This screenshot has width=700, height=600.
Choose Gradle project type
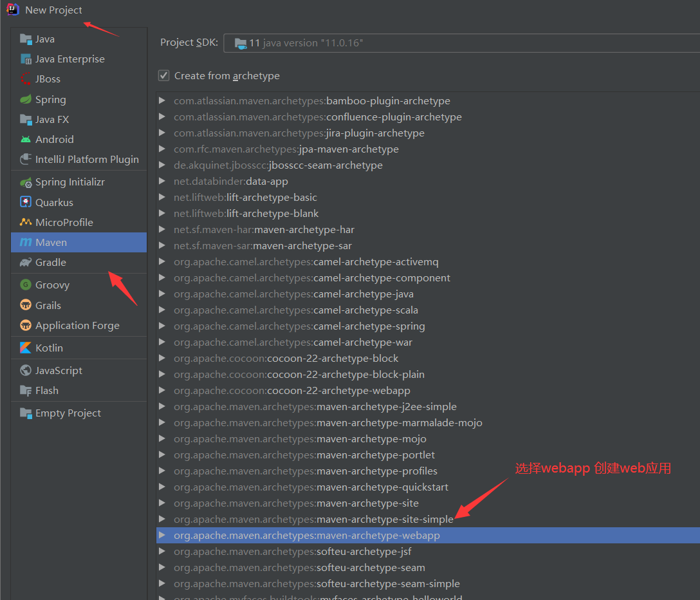78,262
